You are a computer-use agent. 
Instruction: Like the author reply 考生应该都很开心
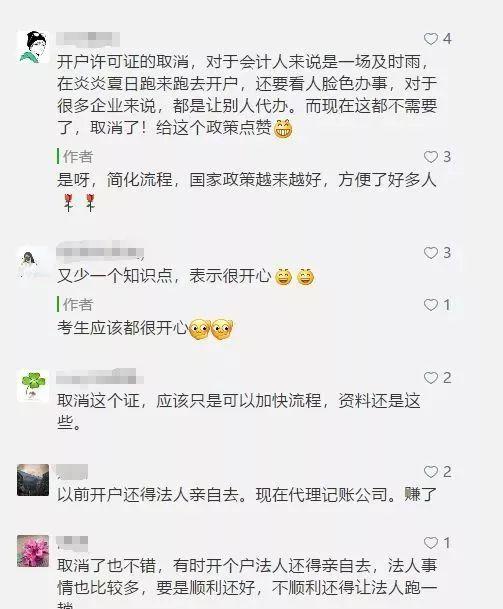431,305
